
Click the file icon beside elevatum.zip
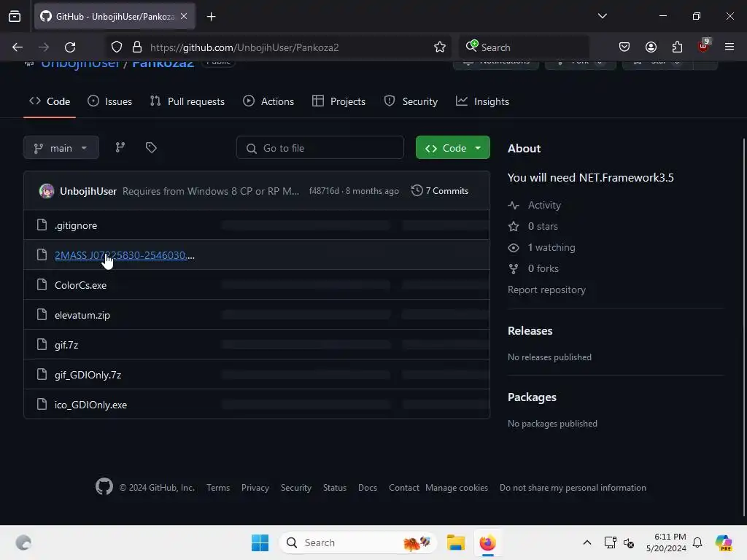click(x=42, y=314)
